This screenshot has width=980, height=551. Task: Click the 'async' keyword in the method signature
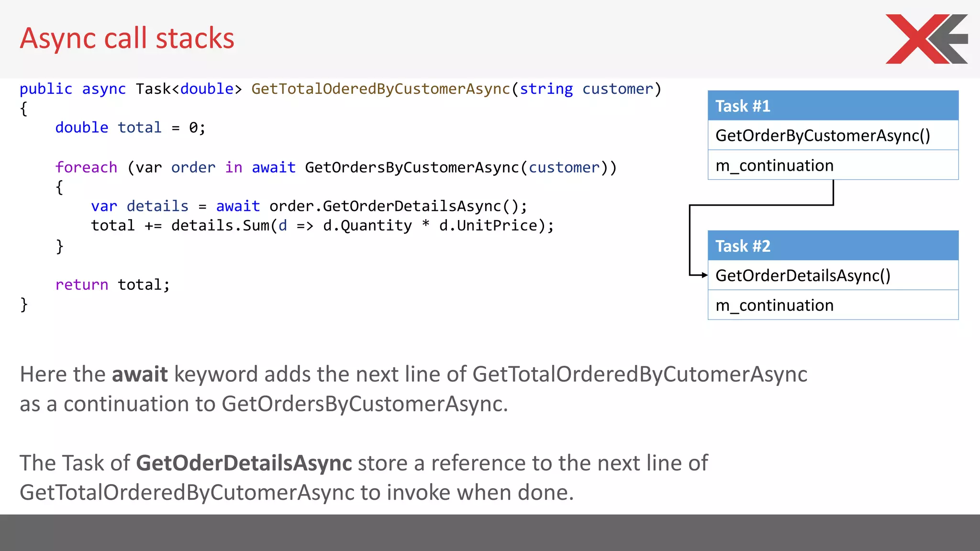(104, 89)
